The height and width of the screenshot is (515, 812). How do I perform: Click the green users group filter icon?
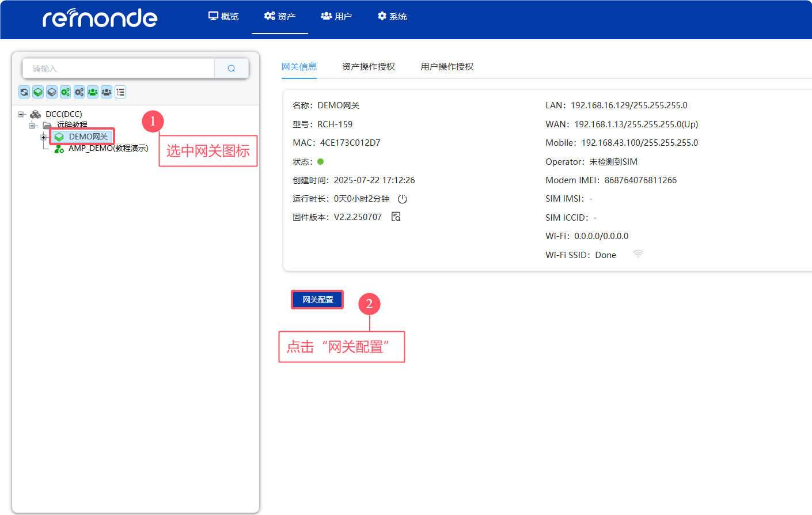coord(93,92)
